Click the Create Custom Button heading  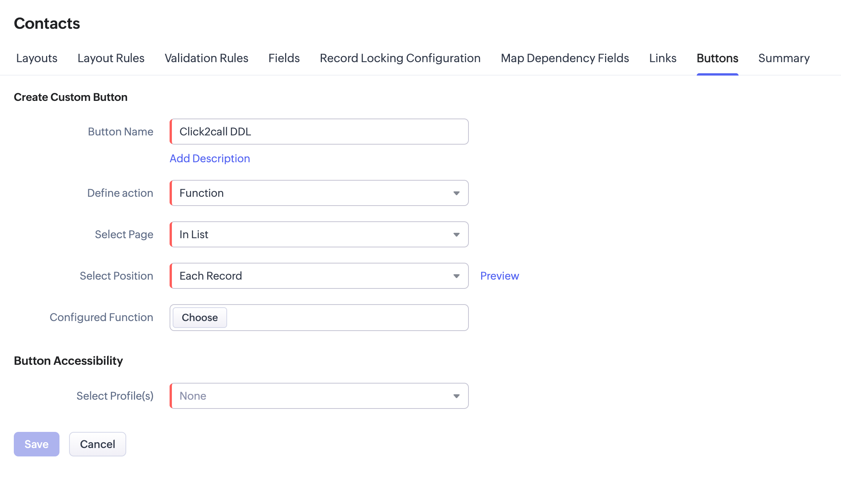(71, 97)
